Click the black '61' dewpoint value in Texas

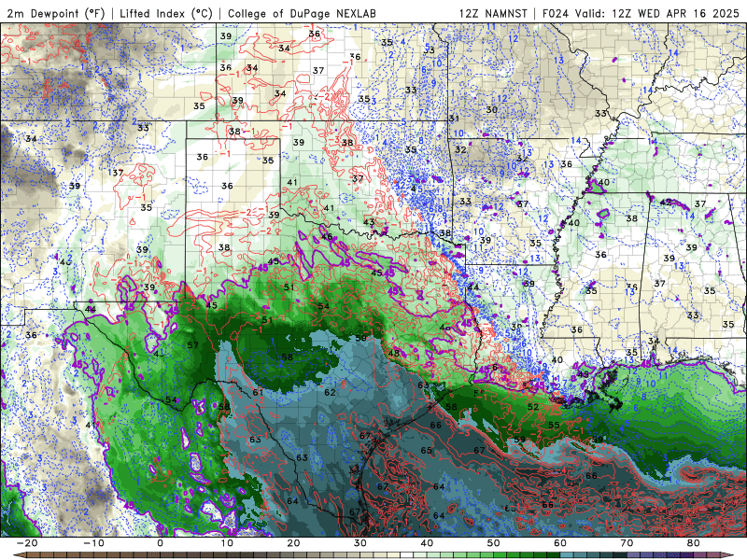(x=258, y=392)
